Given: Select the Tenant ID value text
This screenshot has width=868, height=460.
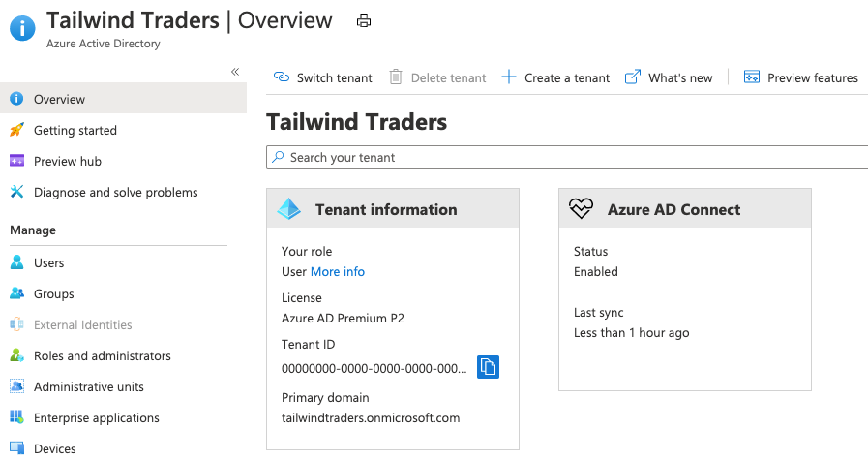Looking at the screenshot, I should pos(374,369).
